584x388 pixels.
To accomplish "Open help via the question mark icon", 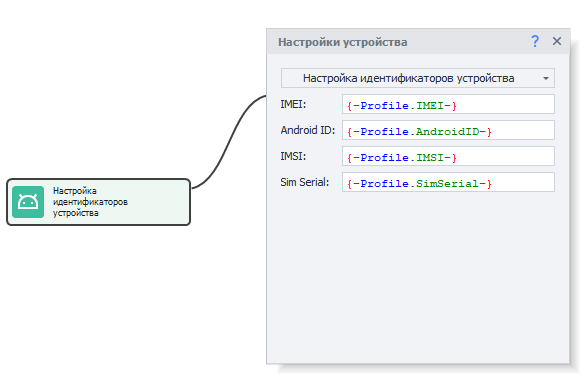I will (535, 41).
